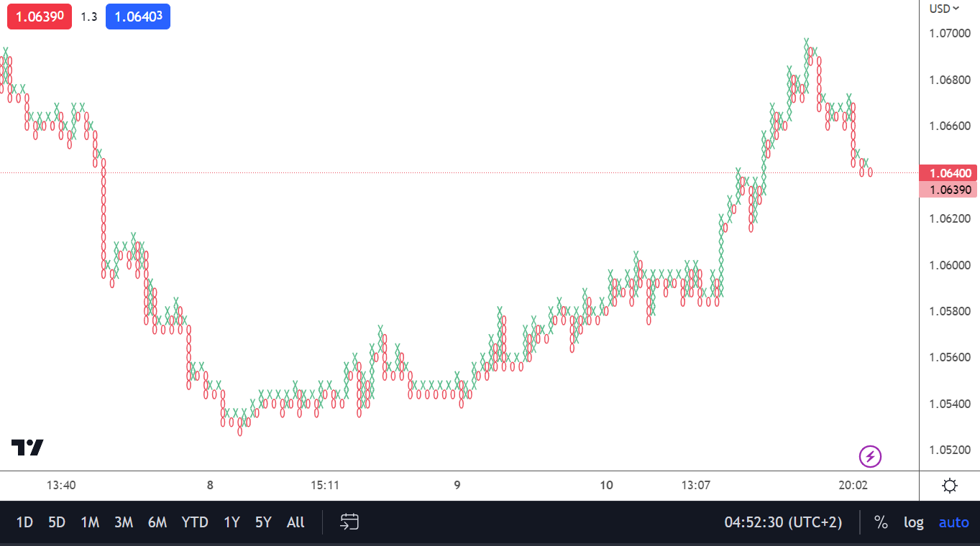Image resolution: width=980 pixels, height=546 pixels.
Task: Click the red sell price 1.0639 button
Action: tap(40, 17)
